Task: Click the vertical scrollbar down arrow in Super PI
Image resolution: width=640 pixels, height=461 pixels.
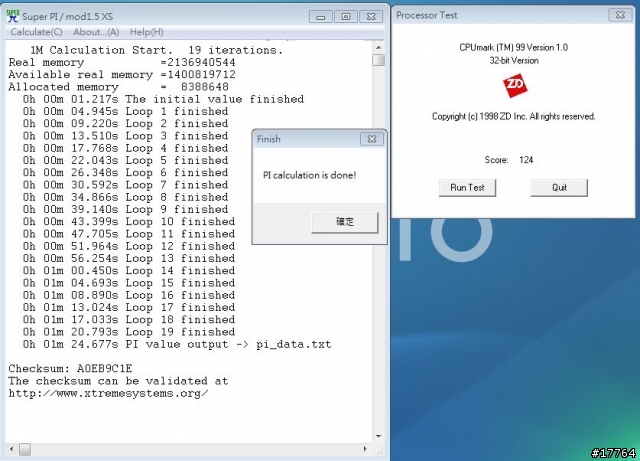Action: coord(379,437)
